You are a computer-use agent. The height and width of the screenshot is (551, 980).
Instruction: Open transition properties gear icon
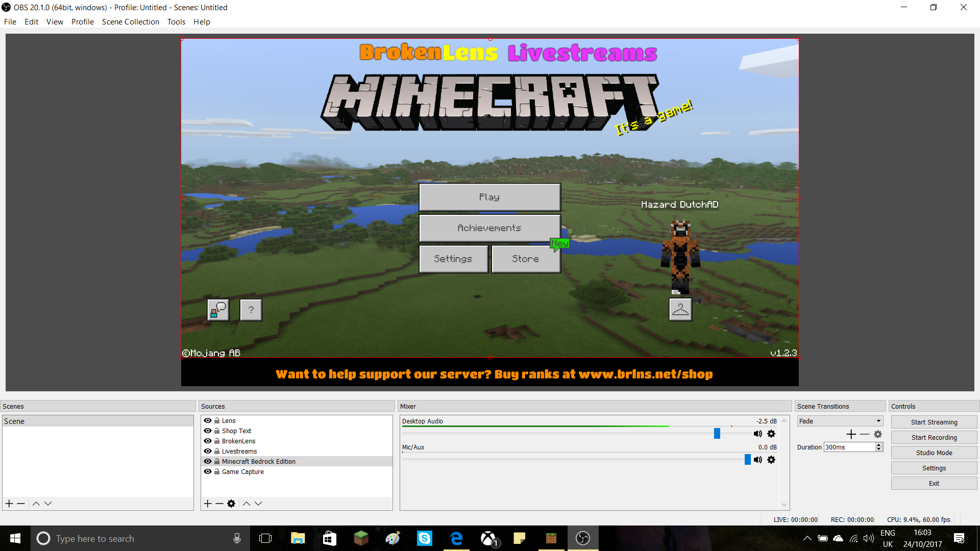[878, 434]
